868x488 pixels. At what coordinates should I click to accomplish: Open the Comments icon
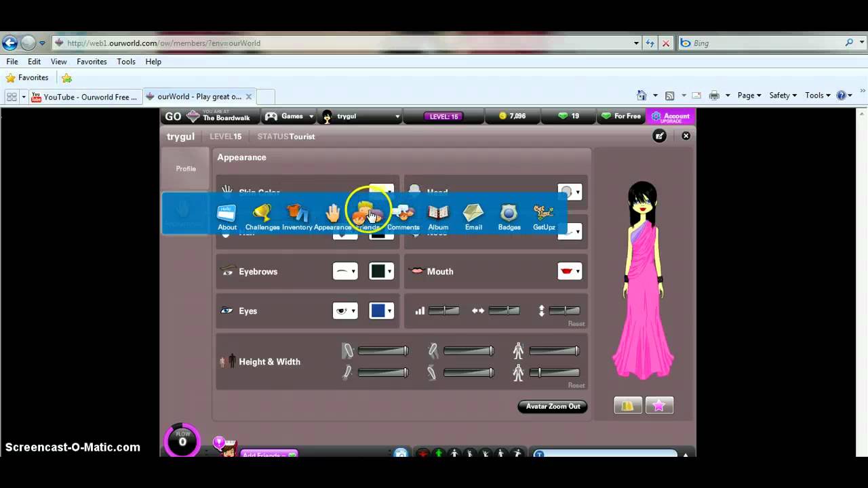(403, 217)
